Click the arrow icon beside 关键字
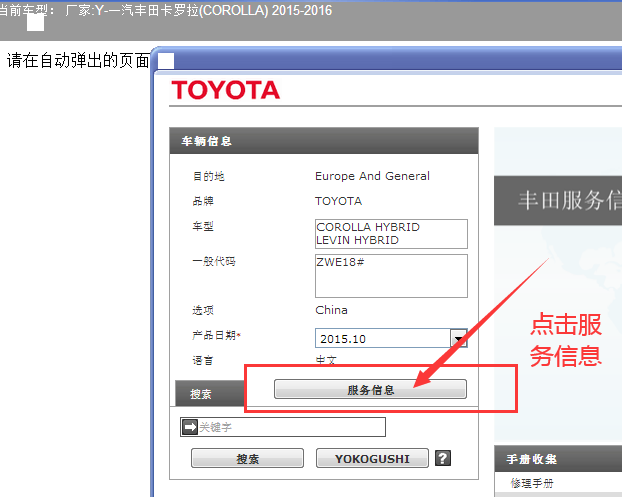 click(190, 427)
